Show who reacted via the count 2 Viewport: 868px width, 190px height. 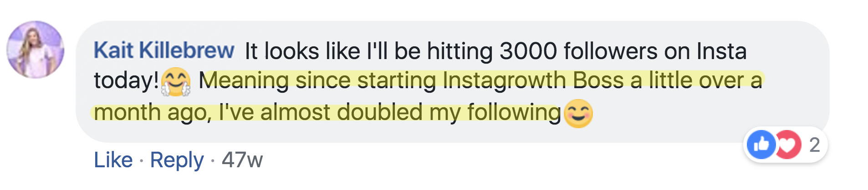click(814, 145)
